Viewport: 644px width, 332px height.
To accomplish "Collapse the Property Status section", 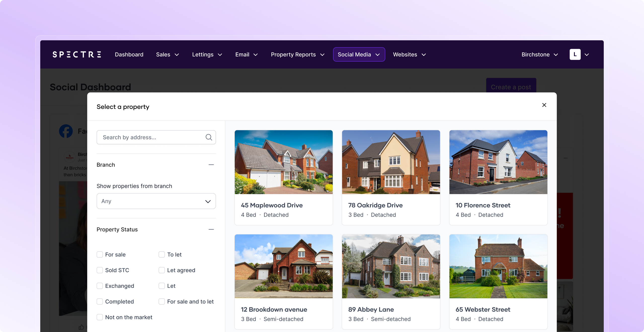I will pos(211,229).
